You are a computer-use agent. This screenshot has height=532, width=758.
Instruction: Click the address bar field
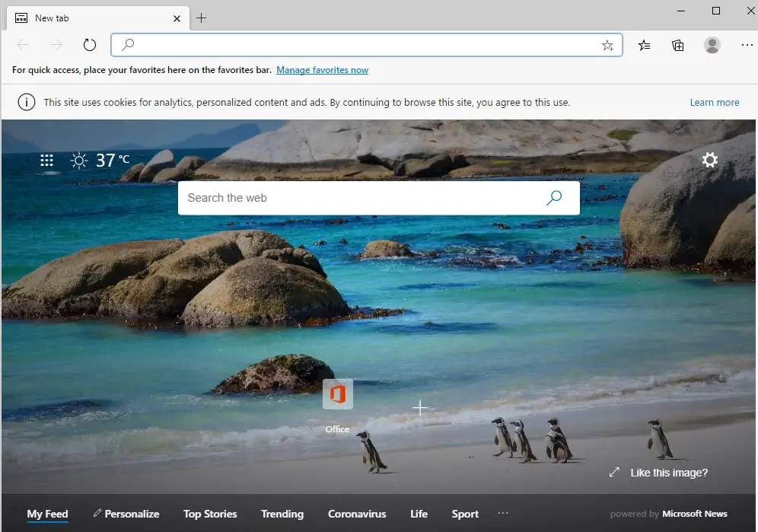pyautogui.click(x=366, y=45)
